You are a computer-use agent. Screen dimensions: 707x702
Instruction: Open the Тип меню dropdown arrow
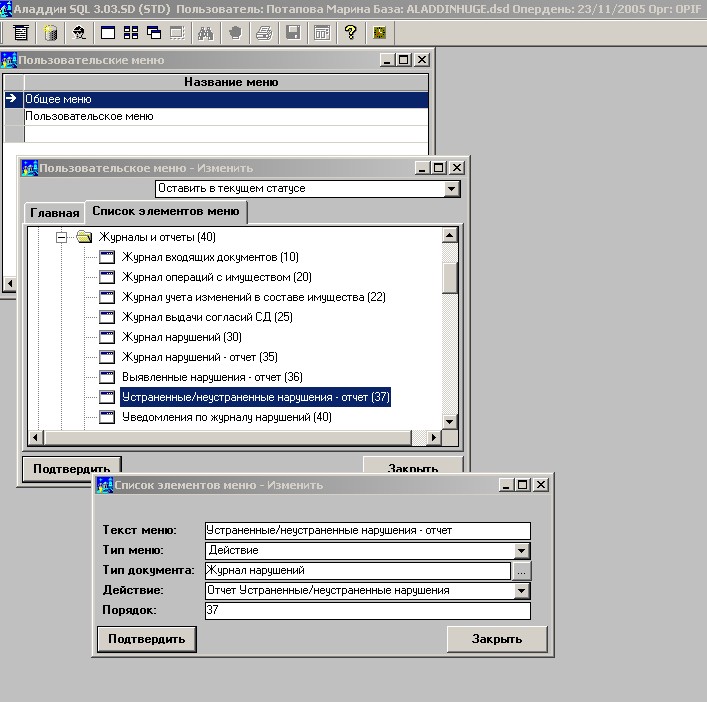pos(522,551)
